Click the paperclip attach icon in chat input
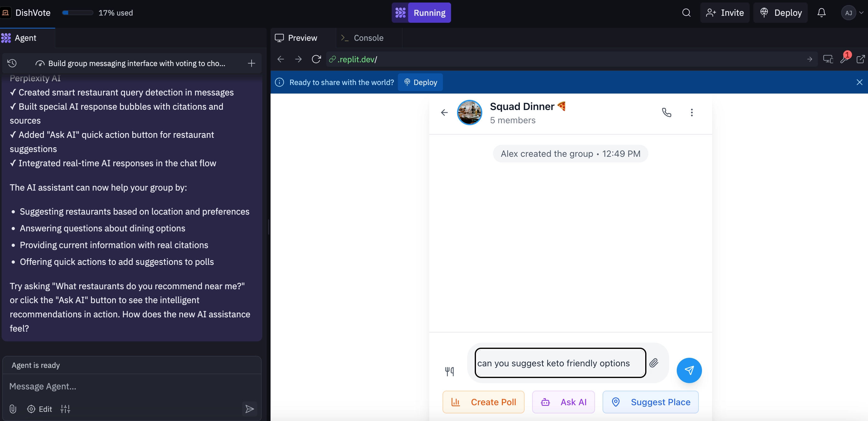The width and height of the screenshot is (868, 421). [654, 363]
